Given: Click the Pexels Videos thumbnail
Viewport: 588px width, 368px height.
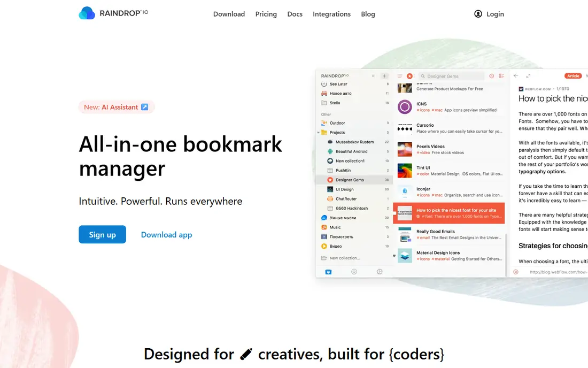Looking at the screenshot, I should click(405, 149).
